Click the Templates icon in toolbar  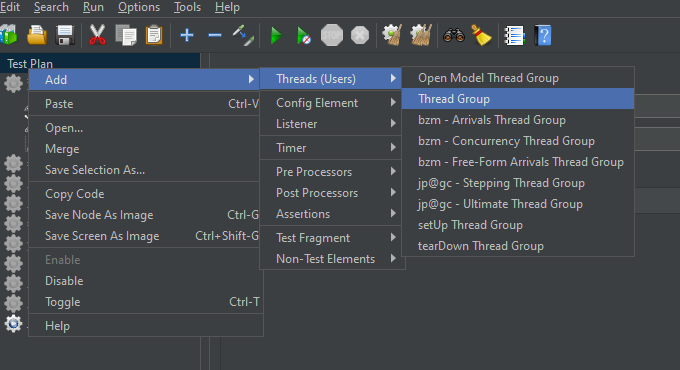[x=8, y=35]
